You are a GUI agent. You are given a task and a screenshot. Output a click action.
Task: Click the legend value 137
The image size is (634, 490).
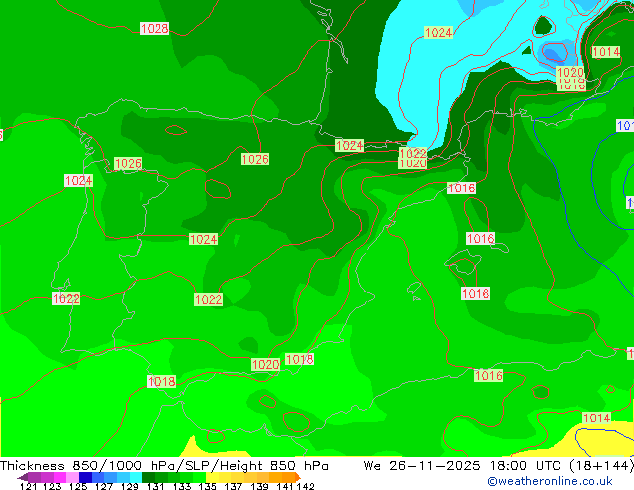click(233, 486)
